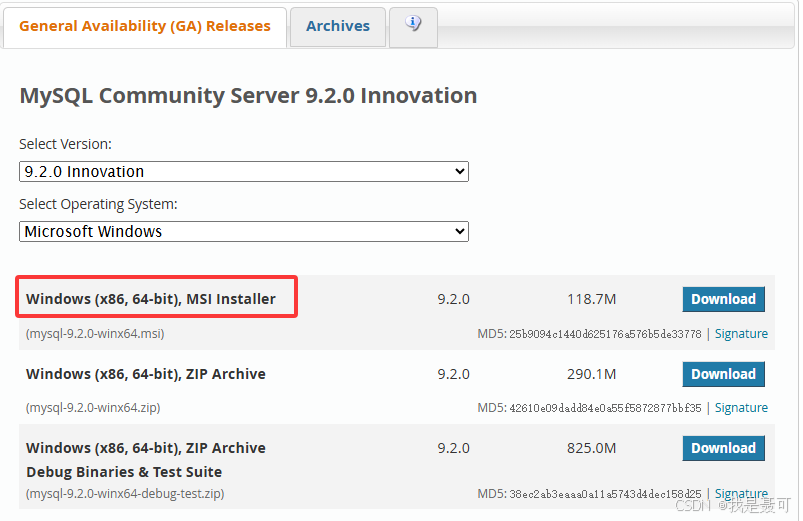The height and width of the screenshot is (521, 803).
Task: Open Signature link for mysql-9.2.0-winx64.zip
Action: [x=741, y=408]
